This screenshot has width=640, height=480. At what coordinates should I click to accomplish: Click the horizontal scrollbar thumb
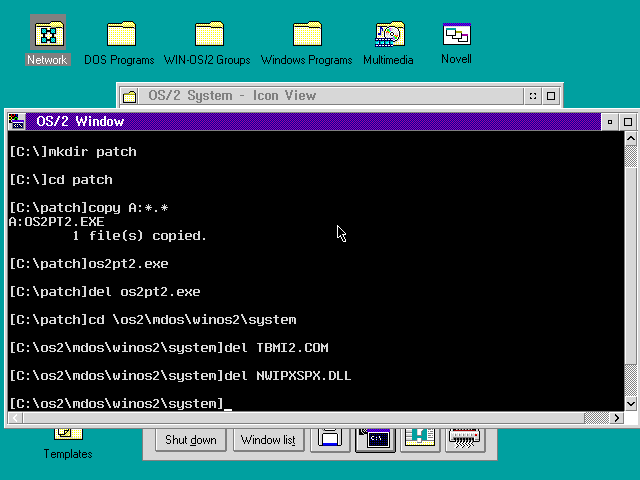click(x=304, y=418)
